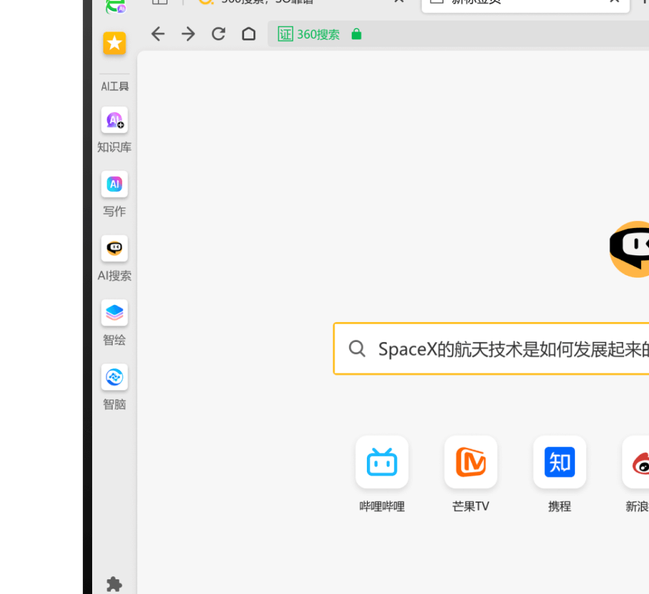Image resolution: width=649 pixels, height=594 pixels.
Task: Click the 360 browser logo icon
Action: (x=115, y=6)
